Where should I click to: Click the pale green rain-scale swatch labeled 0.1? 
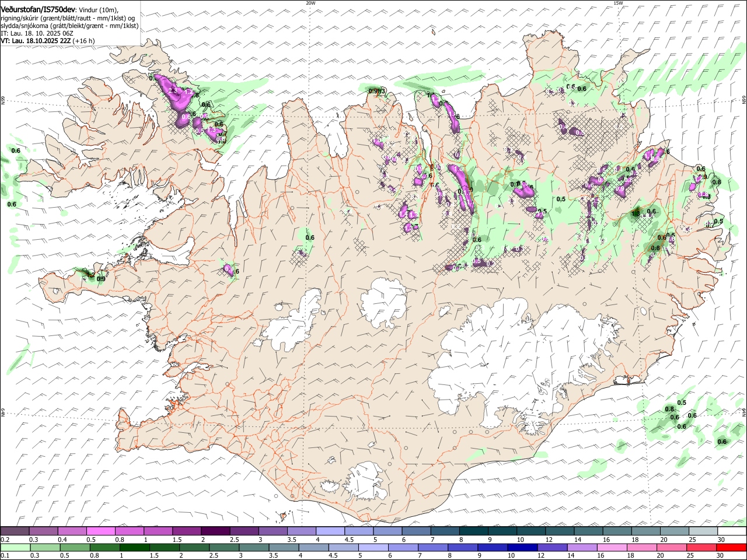click(15, 547)
